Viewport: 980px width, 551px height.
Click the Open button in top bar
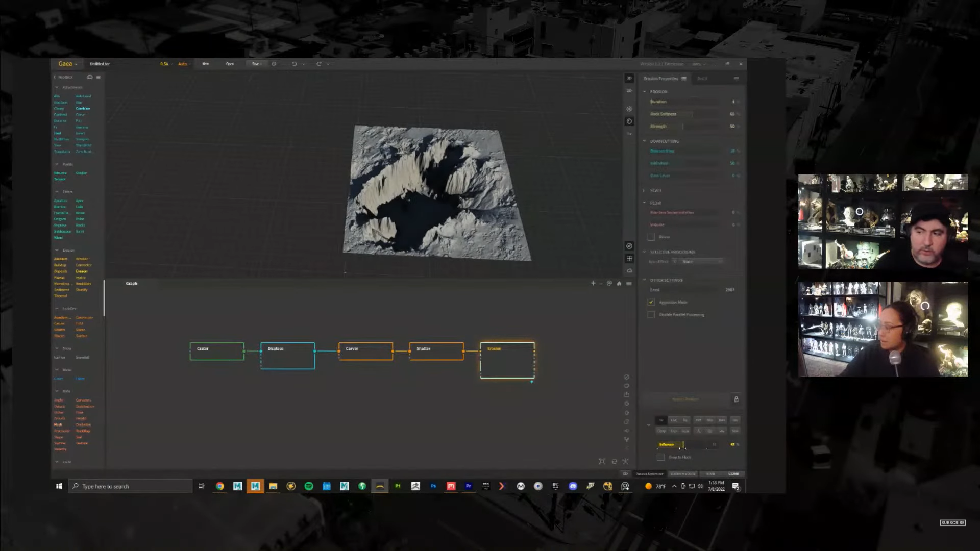pyautogui.click(x=230, y=64)
